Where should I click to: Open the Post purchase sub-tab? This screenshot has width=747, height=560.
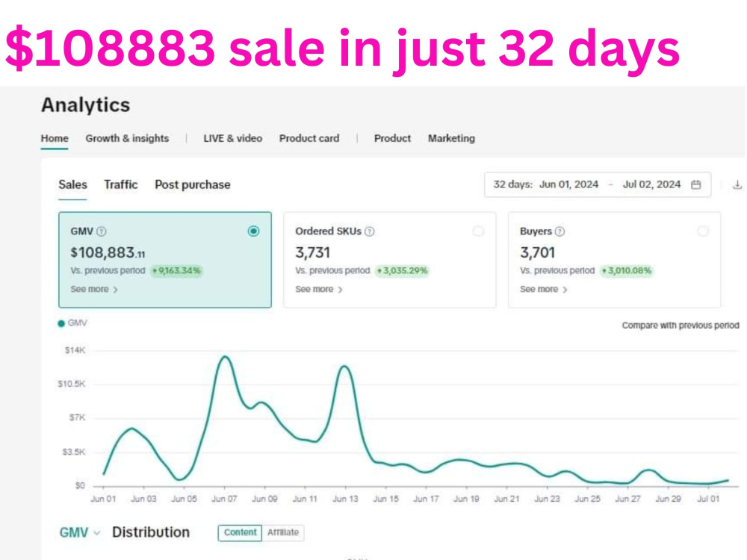pos(193,184)
